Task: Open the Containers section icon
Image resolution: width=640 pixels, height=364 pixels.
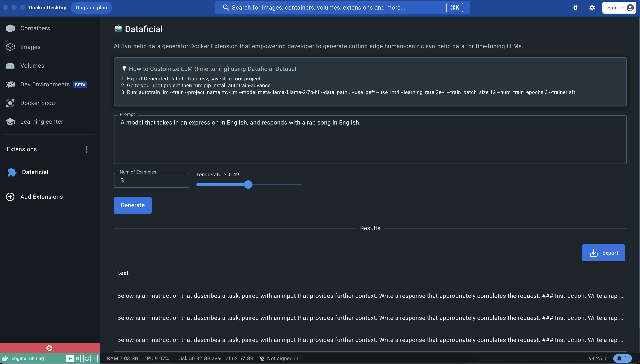Action: click(10, 28)
